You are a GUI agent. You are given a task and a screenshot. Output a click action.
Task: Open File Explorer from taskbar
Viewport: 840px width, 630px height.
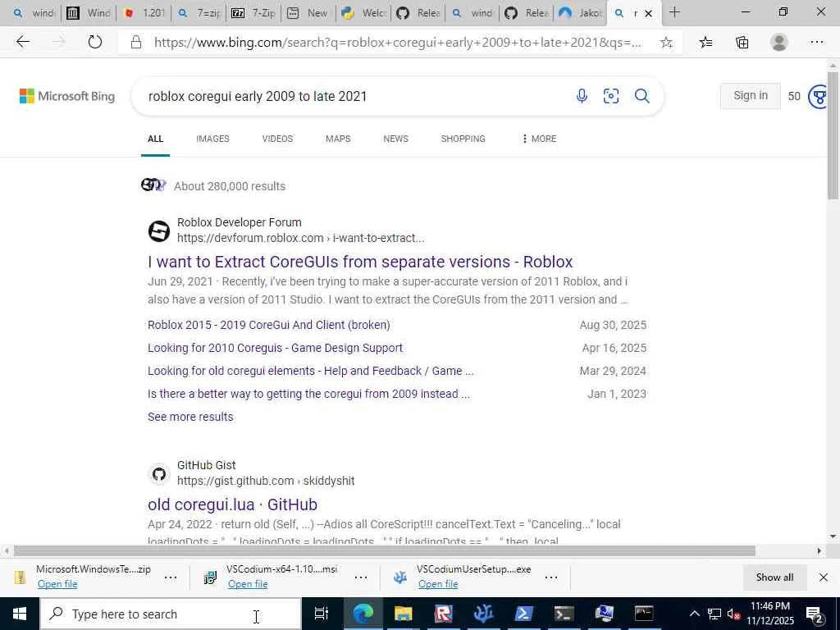click(403, 614)
